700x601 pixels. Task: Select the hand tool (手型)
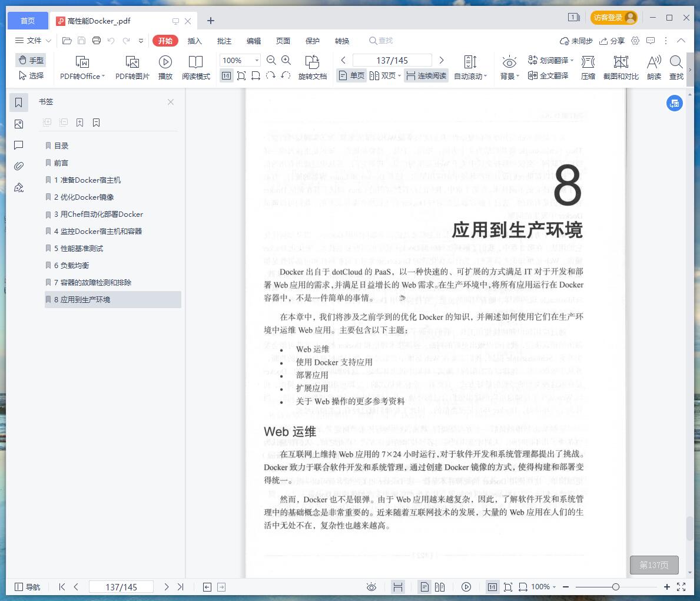point(31,60)
